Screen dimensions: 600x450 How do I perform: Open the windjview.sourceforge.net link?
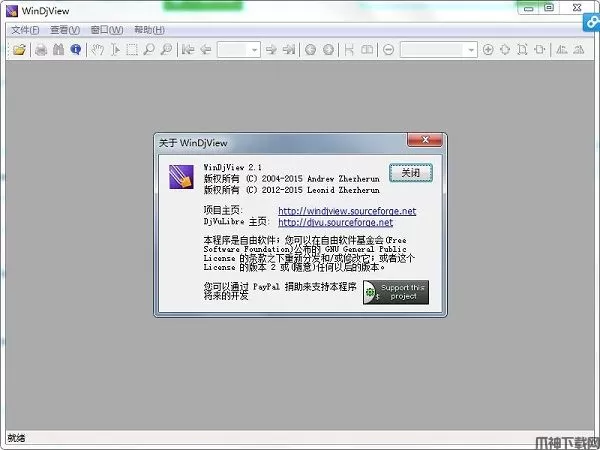(x=347, y=211)
